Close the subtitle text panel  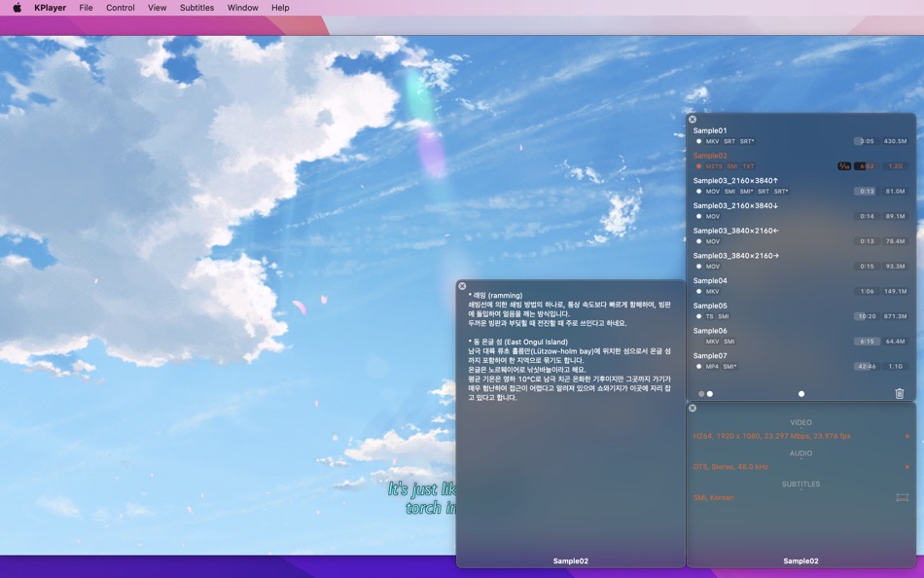point(462,286)
